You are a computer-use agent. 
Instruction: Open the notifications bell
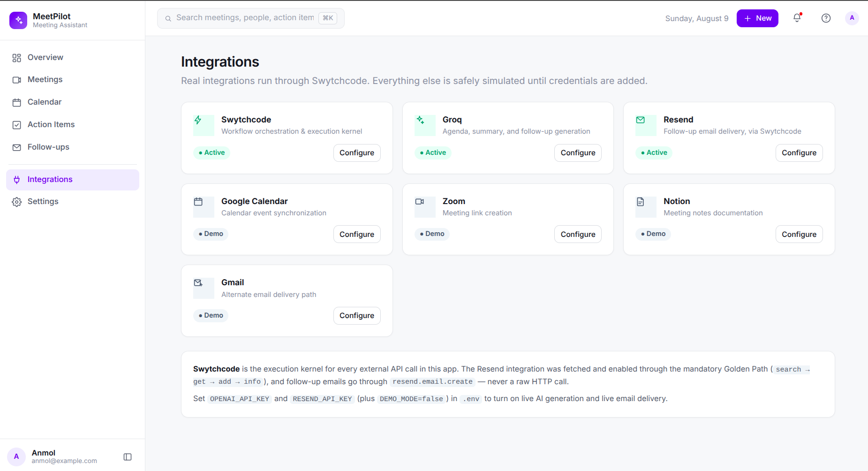(x=797, y=18)
